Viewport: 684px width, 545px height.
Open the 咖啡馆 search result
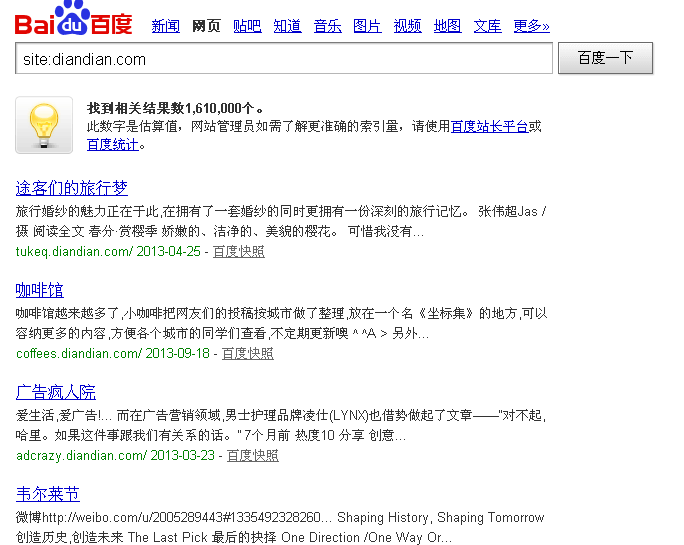40,290
